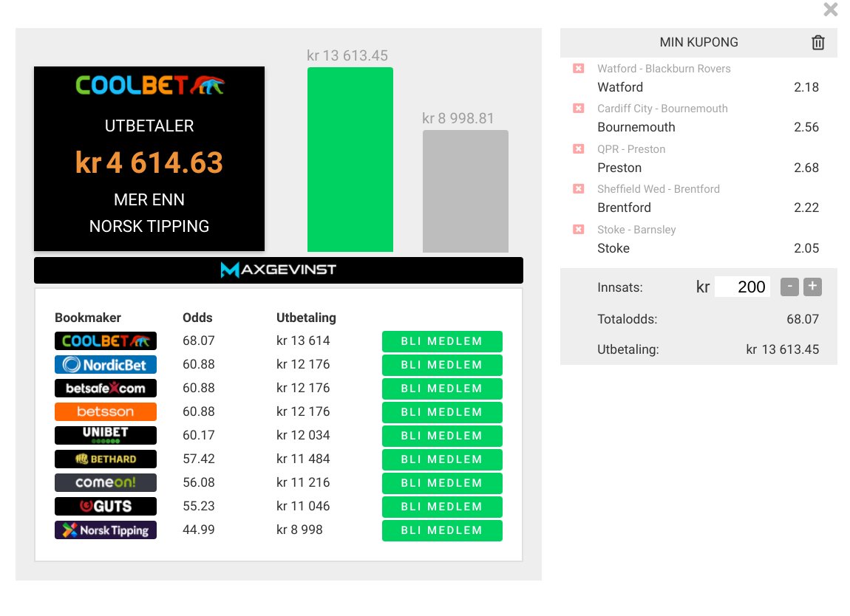Click Norsk Tipping payout kr 8 998
Viewport: 850px width, 616px height.
299,530
